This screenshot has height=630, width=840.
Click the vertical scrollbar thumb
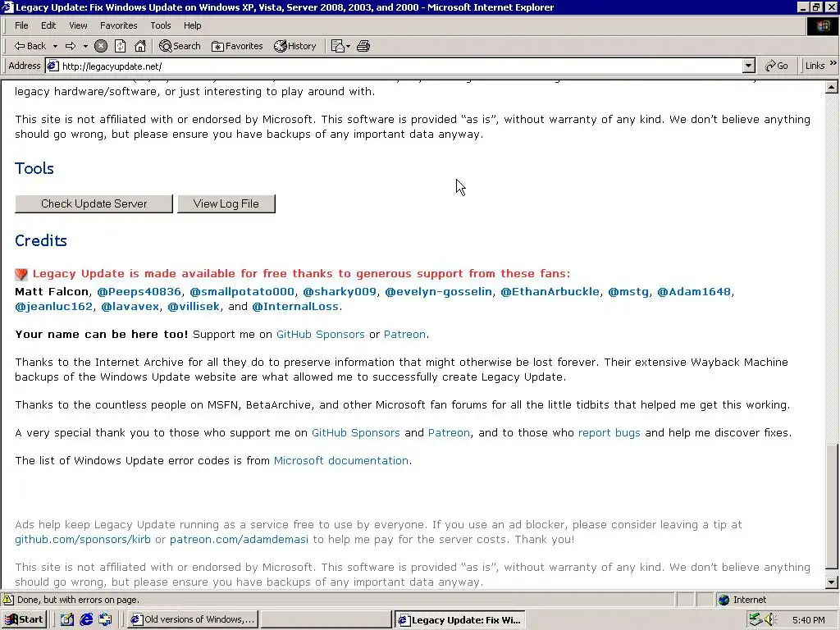pyautogui.click(x=832, y=506)
